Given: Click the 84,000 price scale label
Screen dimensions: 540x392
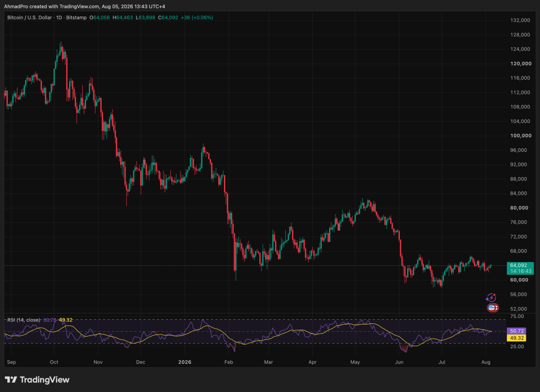Looking at the screenshot, I should [x=519, y=193].
